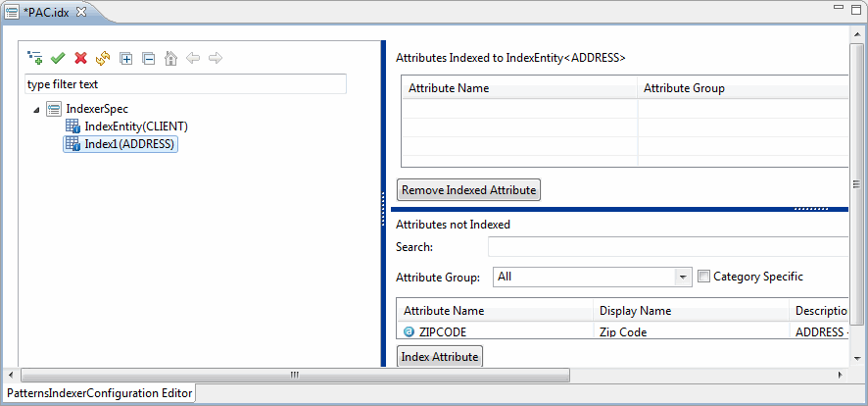Click the PAC.idx tab file icon

[12, 12]
